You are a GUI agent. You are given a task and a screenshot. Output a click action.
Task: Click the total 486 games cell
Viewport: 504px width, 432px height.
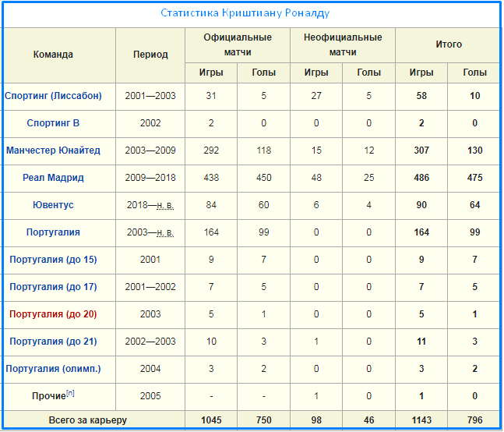click(x=421, y=178)
